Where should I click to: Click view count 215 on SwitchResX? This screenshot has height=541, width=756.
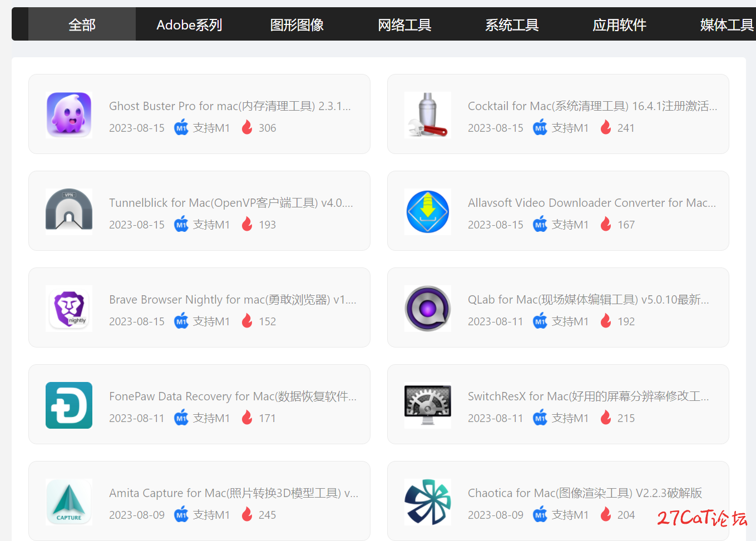[626, 418]
